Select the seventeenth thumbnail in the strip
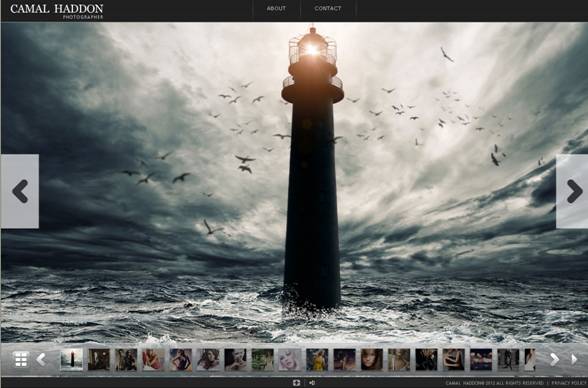Image resolution: width=588 pixels, height=388 pixels. pyautogui.click(x=508, y=360)
